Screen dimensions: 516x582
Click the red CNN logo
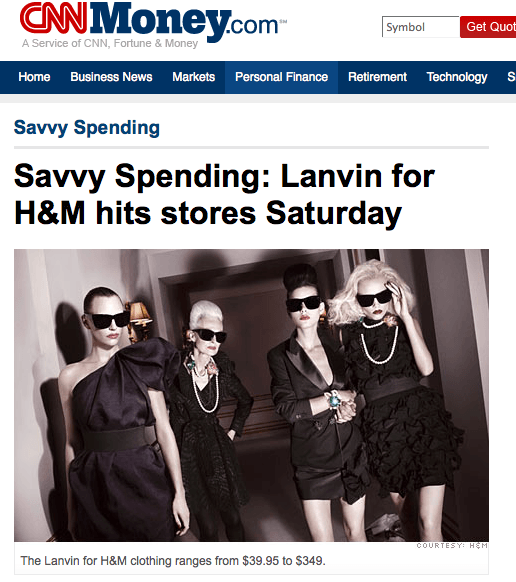click(53, 18)
